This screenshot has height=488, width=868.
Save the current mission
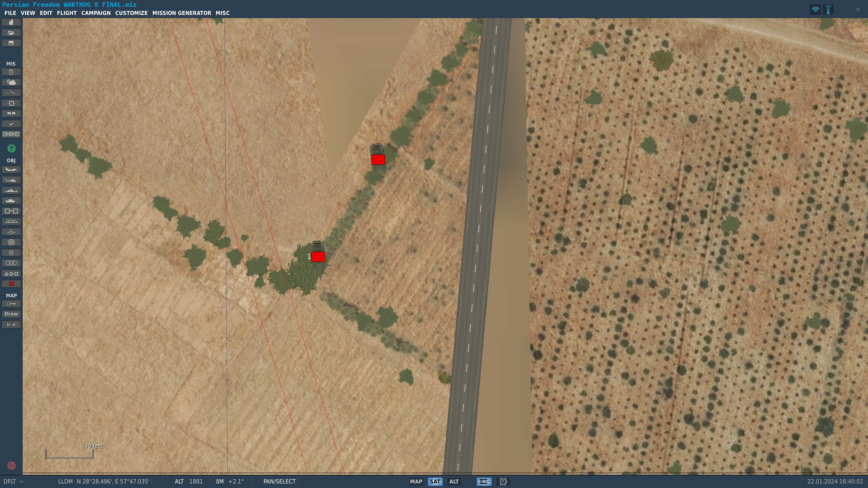click(11, 43)
